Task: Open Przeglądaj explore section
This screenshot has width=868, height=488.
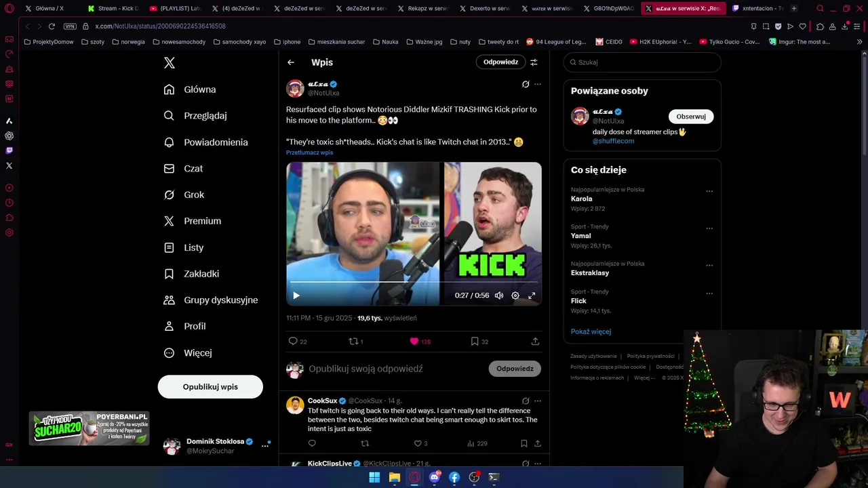Action: point(195,116)
